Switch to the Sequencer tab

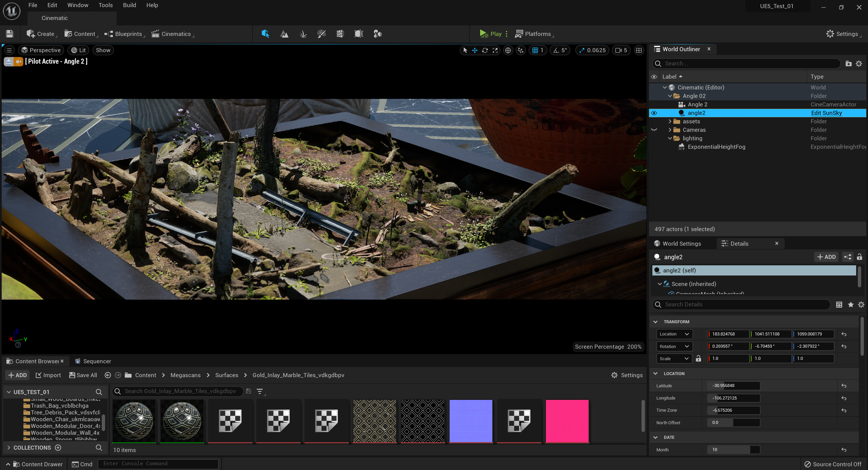pos(93,361)
